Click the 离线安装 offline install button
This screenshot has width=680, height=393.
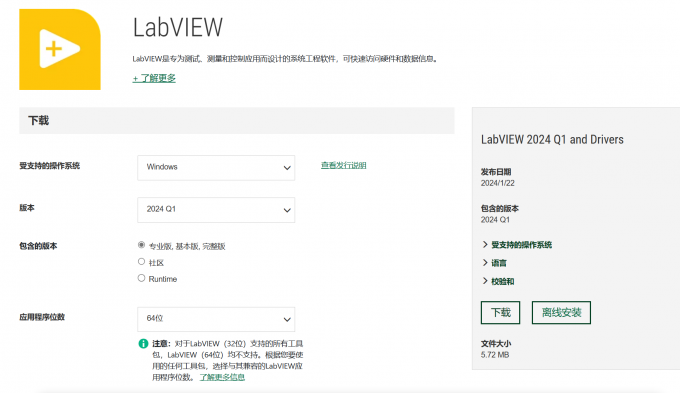(x=561, y=312)
